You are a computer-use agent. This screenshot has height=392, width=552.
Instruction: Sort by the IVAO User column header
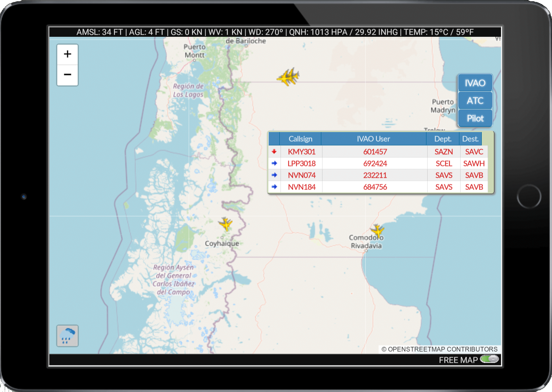pos(373,139)
